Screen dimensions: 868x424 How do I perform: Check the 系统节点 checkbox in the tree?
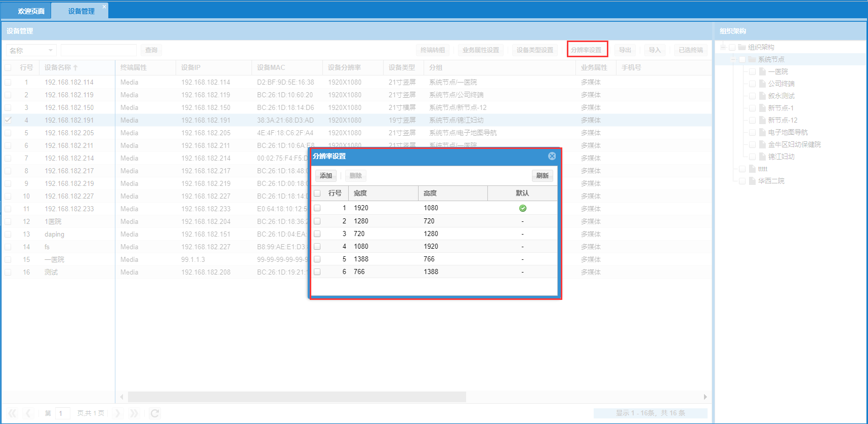742,59
